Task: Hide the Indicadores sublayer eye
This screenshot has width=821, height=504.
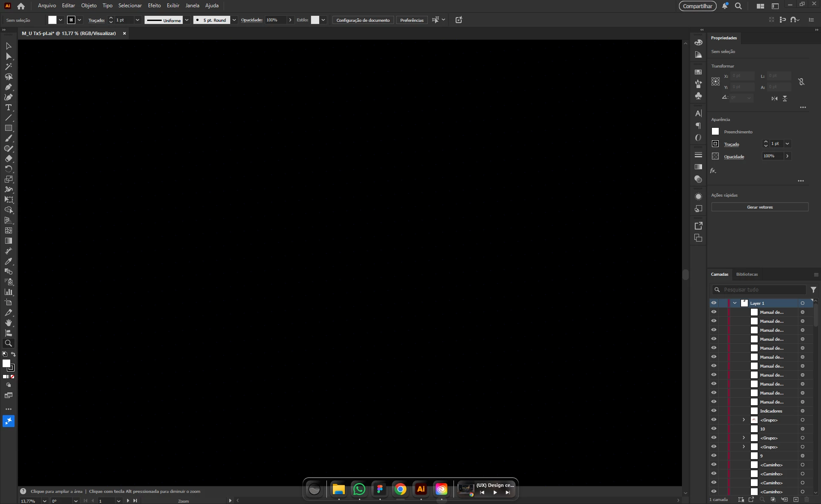Action: click(714, 411)
